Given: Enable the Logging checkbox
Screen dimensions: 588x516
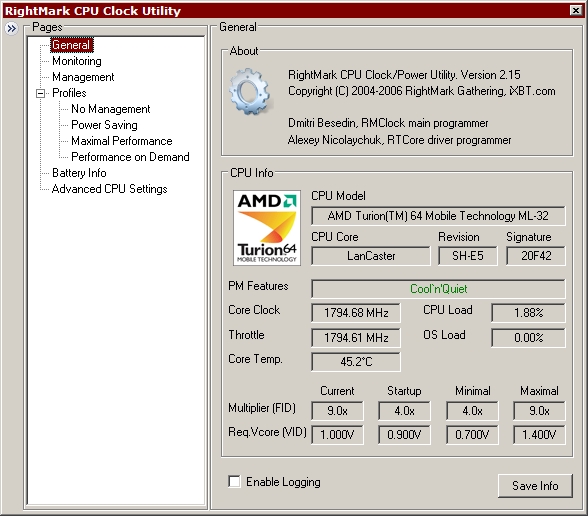Looking at the screenshot, I should click(x=234, y=482).
